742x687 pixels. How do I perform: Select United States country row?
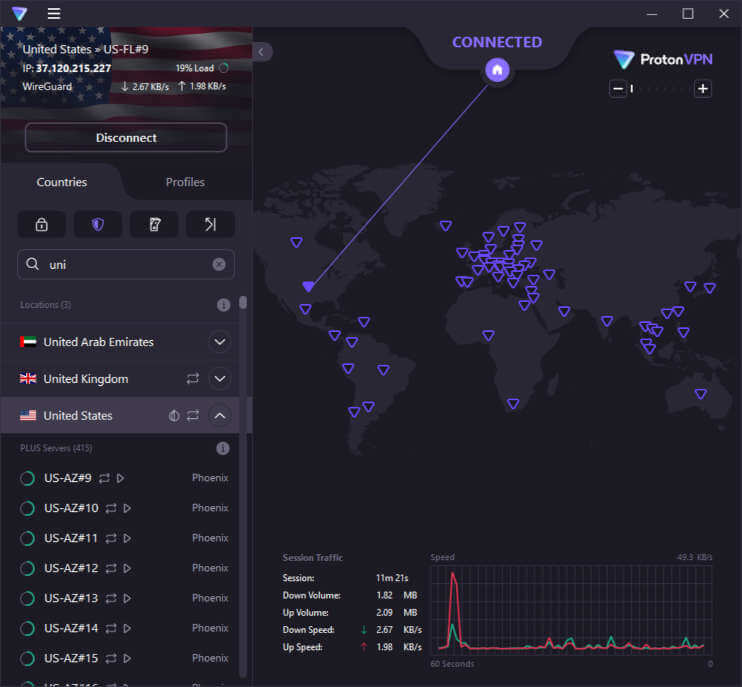point(120,415)
